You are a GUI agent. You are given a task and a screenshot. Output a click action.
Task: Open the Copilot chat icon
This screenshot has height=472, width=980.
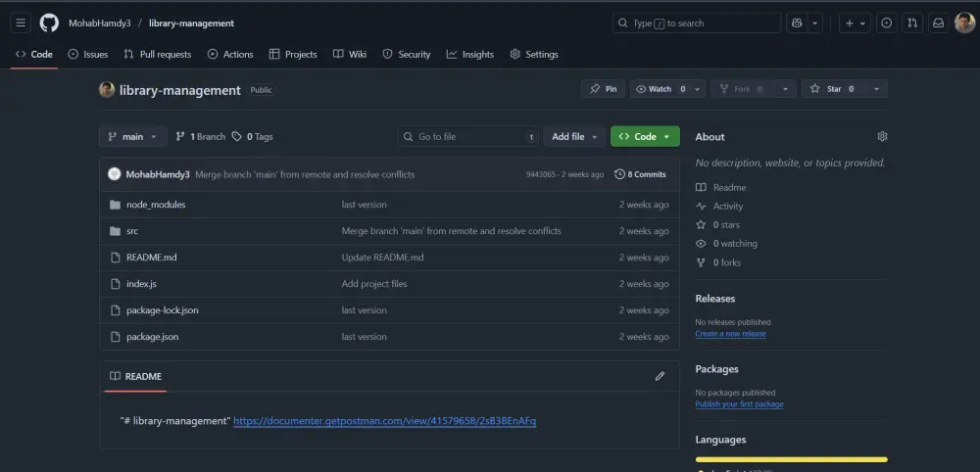[x=796, y=24]
